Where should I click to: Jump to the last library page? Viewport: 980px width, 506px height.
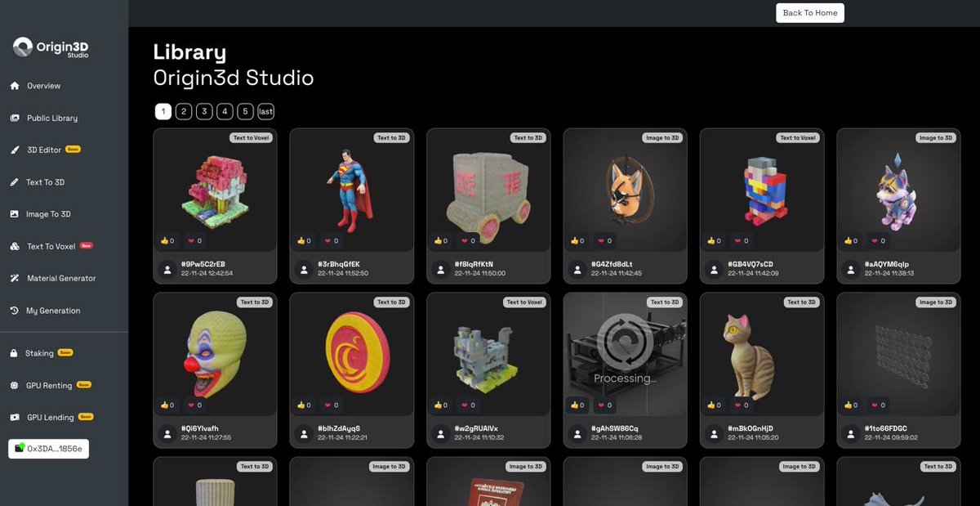[x=266, y=111]
